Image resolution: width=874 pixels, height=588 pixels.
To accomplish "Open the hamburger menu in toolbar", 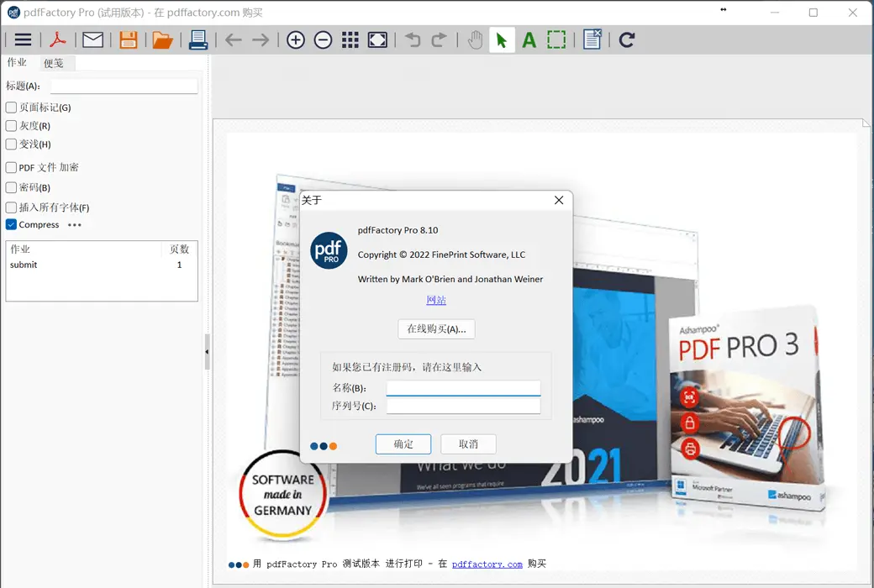I will pyautogui.click(x=23, y=39).
